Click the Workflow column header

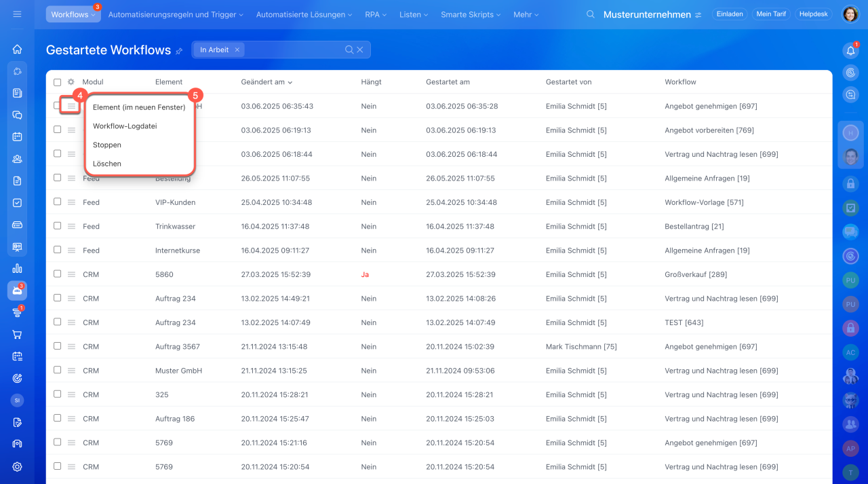click(x=680, y=82)
